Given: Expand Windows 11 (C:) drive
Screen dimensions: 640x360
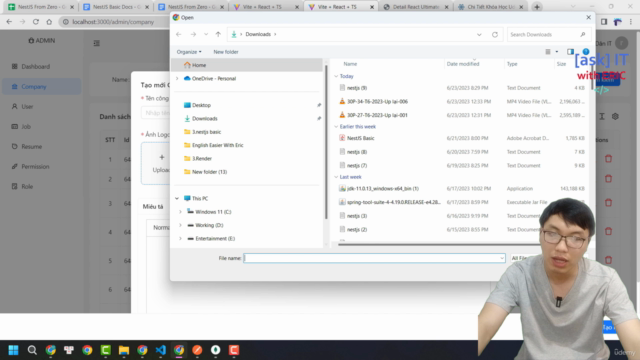Looking at the screenshot, I should pos(180,212).
